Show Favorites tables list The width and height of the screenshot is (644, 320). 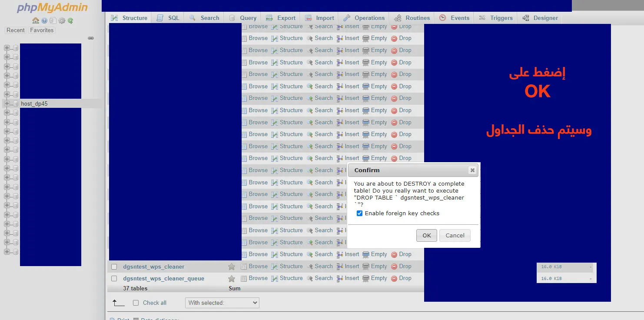pos(42,30)
